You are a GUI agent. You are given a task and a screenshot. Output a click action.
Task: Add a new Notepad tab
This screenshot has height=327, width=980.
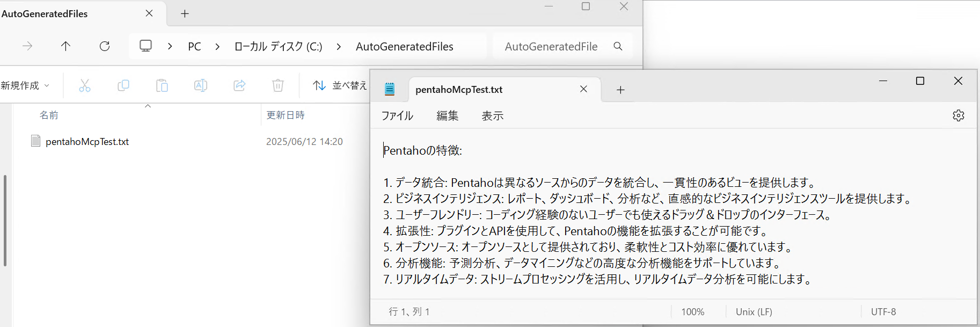coord(620,90)
